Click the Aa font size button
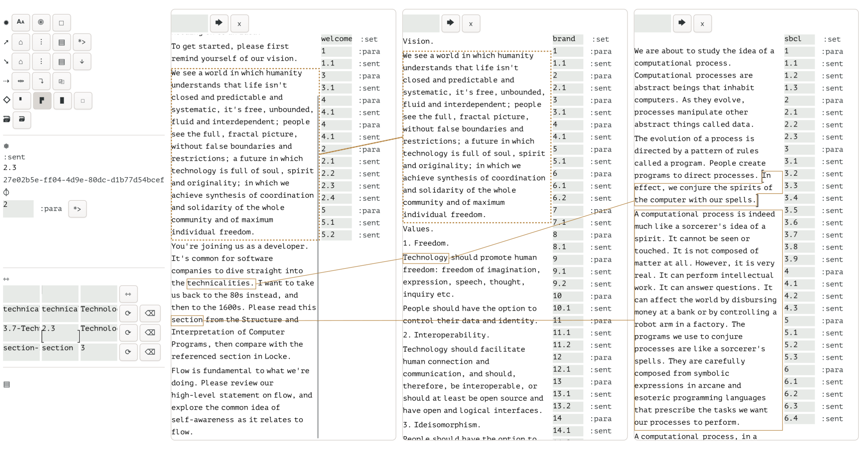 point(21,23)
